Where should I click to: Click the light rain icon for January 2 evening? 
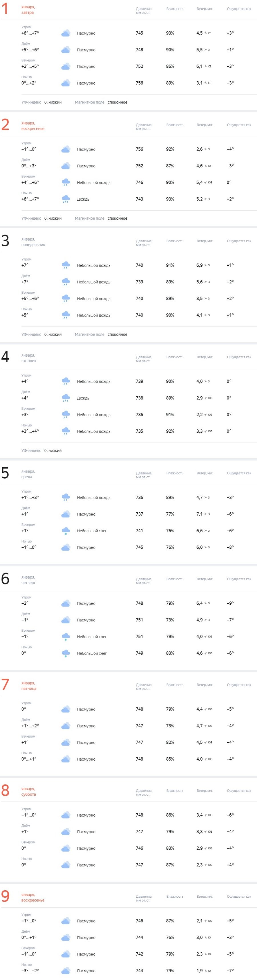(x=66, y=183)
